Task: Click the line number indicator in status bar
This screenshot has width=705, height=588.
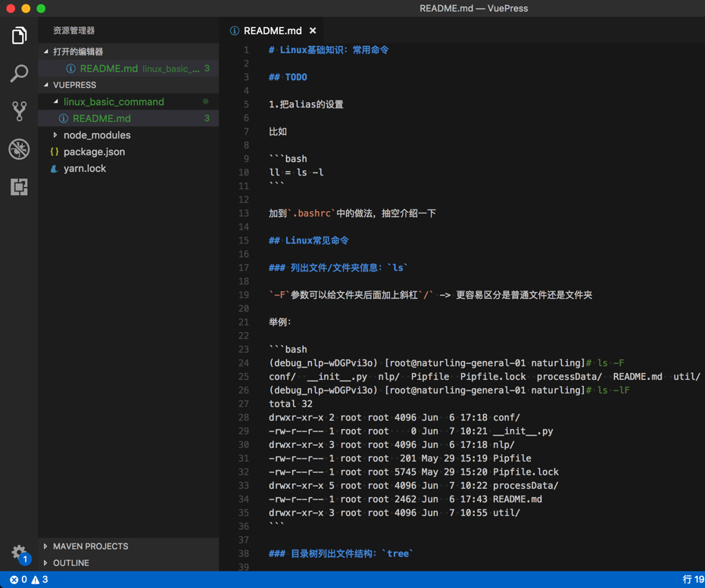Action: pyautogui.click(x=693, y=580)
